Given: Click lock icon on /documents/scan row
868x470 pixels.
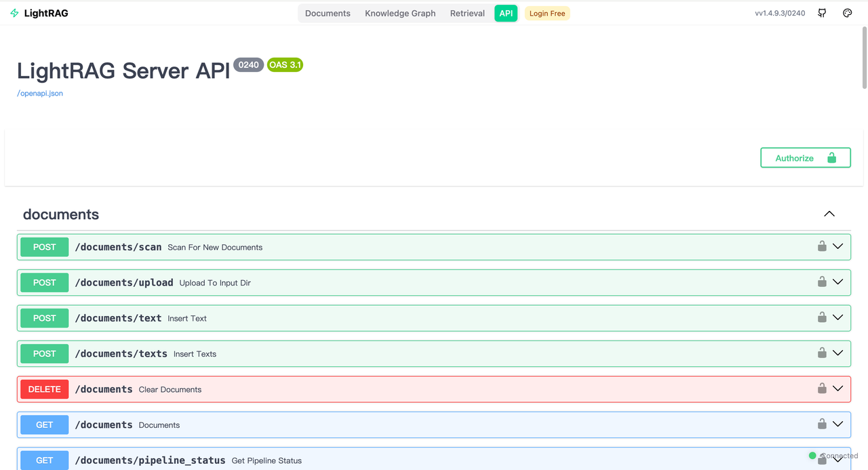Looking at the screenshot, I should [x=822, y=246].
